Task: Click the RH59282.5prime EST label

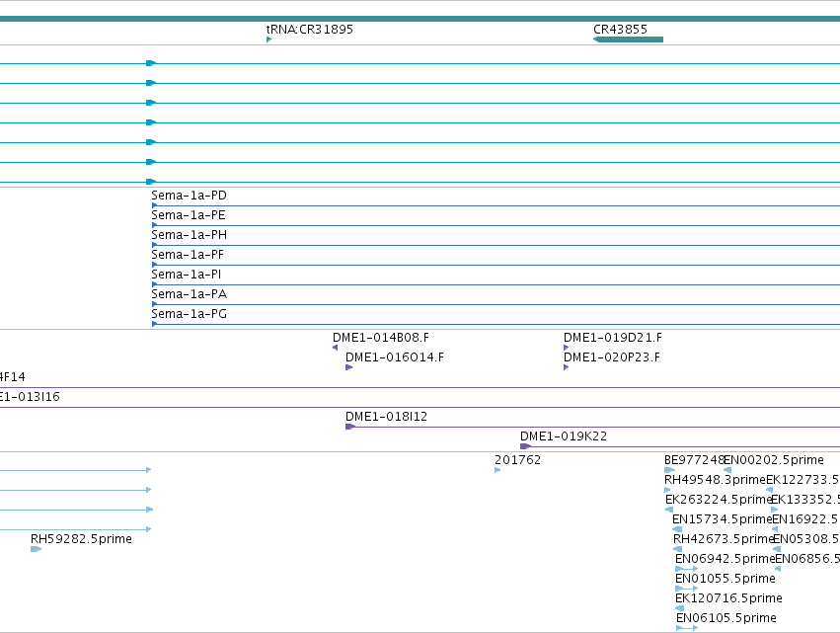Action: click(x=81, y=539)
